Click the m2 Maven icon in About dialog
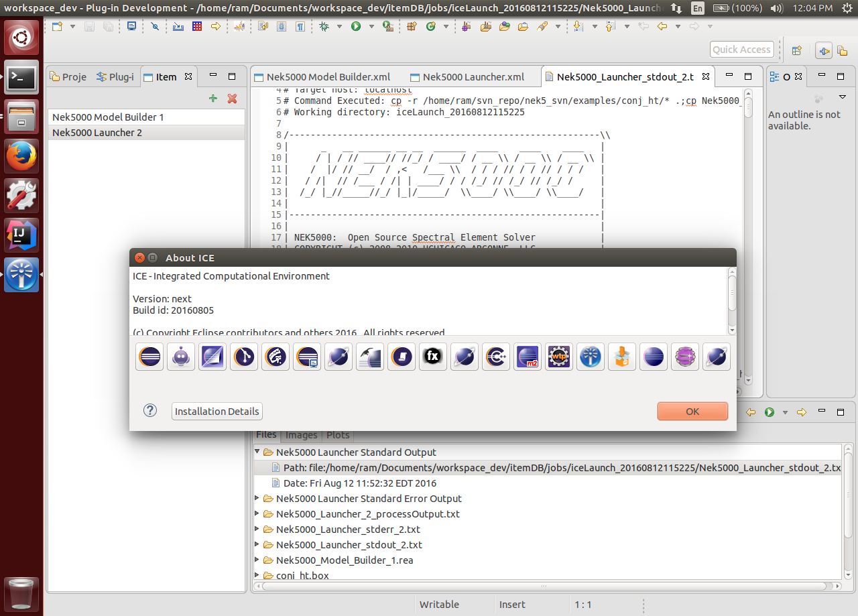Image resolution: width=858 pixels, height=616 pixels. [528, 357]
